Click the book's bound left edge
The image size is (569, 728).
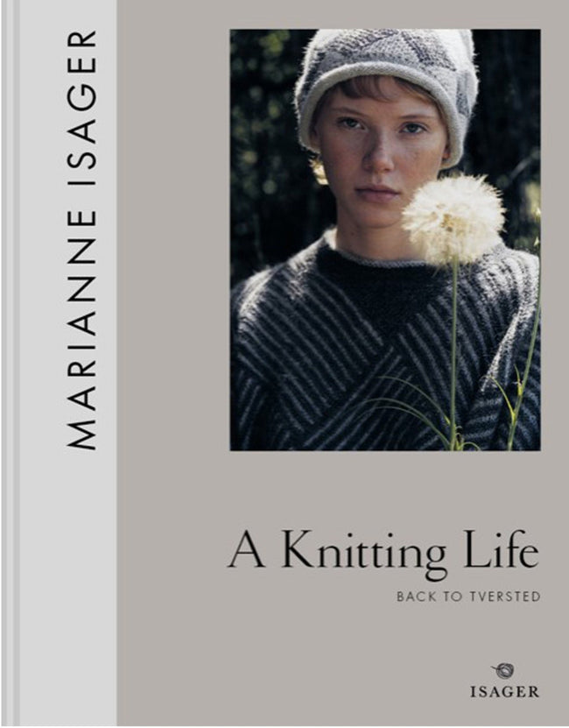(10, 364)
